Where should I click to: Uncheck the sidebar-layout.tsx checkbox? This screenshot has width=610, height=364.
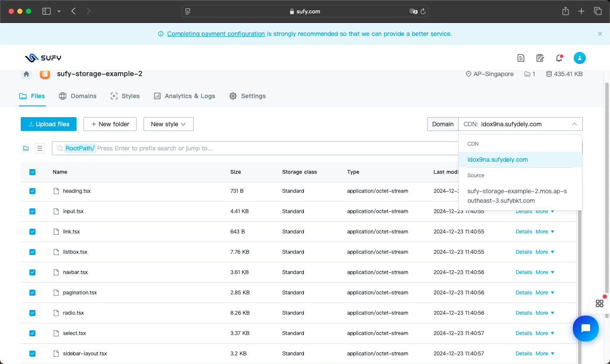pyautogui.click(x=32, y=354)
